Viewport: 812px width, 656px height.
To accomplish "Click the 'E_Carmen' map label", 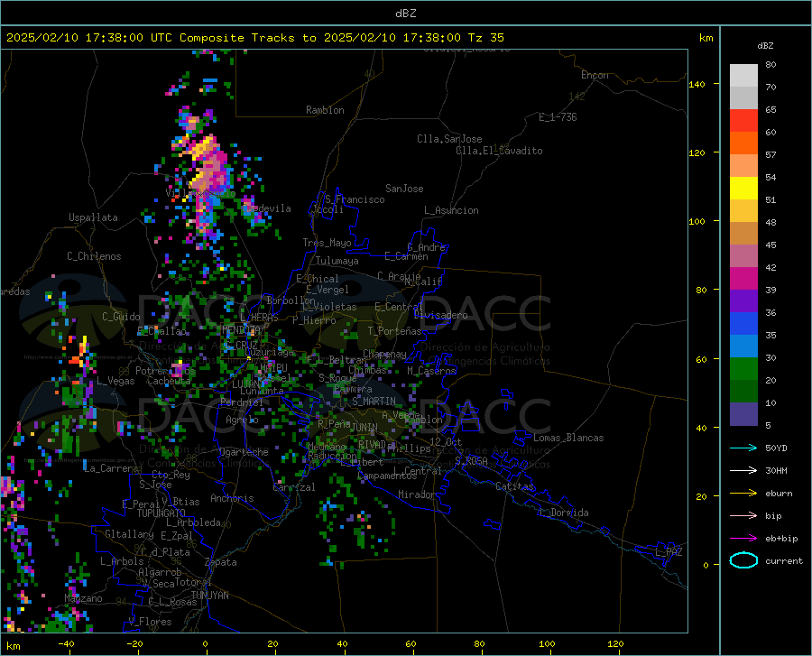I will (x=406, y=256).
